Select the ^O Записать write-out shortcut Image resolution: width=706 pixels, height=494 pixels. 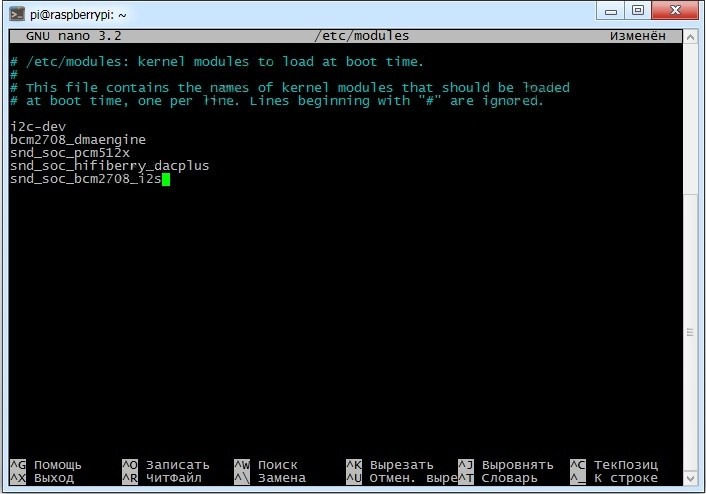(166, 465)
